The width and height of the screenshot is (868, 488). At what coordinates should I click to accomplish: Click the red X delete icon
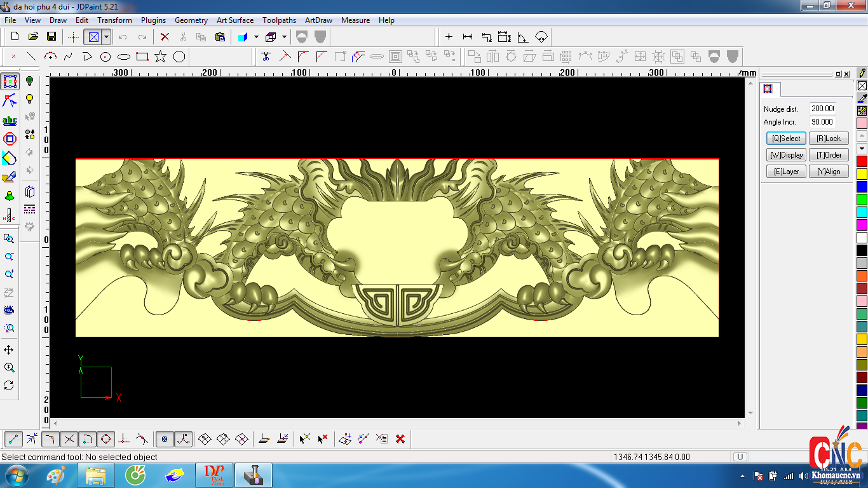click(165, 37)
